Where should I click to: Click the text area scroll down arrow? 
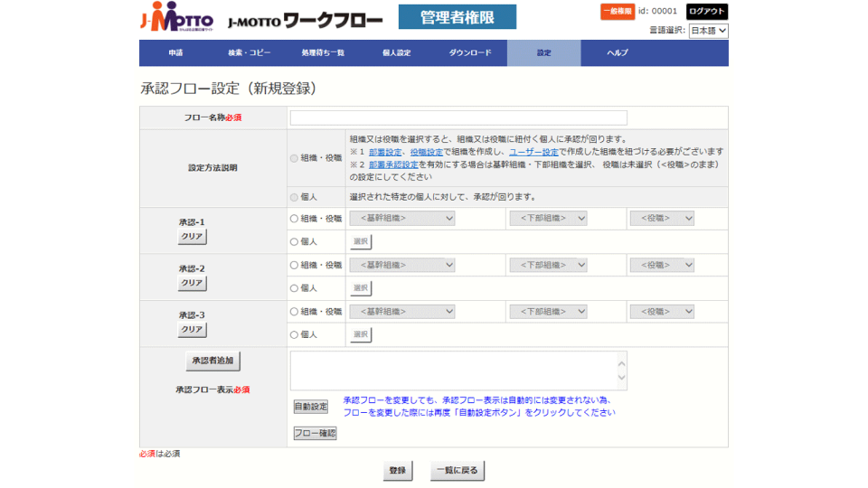click(621, 378)
